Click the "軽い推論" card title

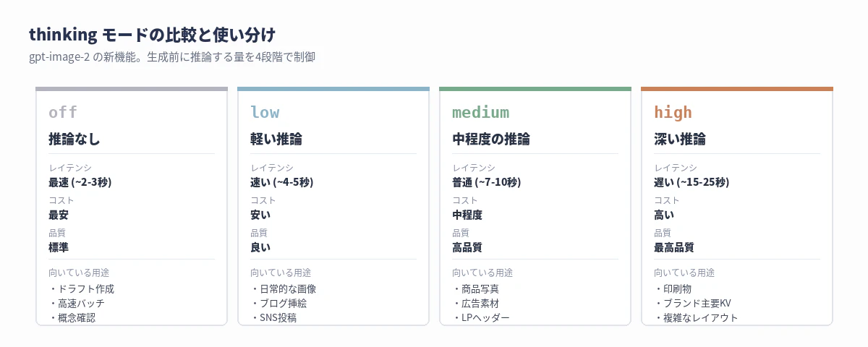276,139
